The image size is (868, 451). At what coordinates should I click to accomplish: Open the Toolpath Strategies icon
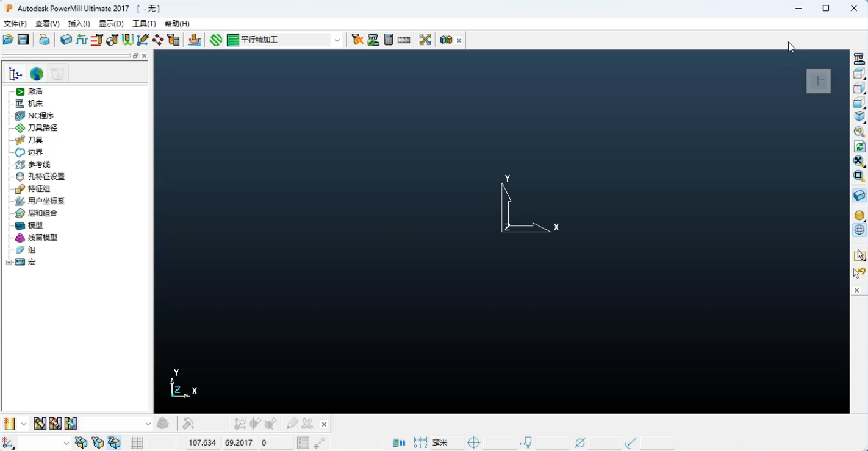coord(216,40)
